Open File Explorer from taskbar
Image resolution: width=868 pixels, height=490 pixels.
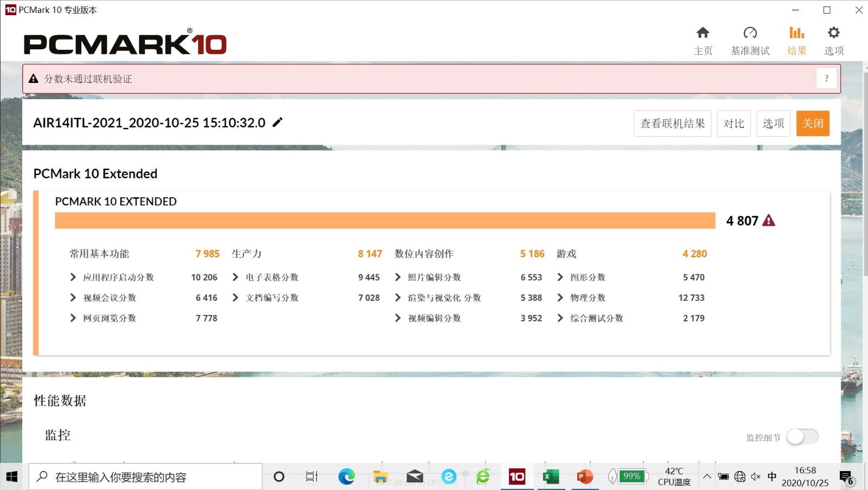point(380,477)
